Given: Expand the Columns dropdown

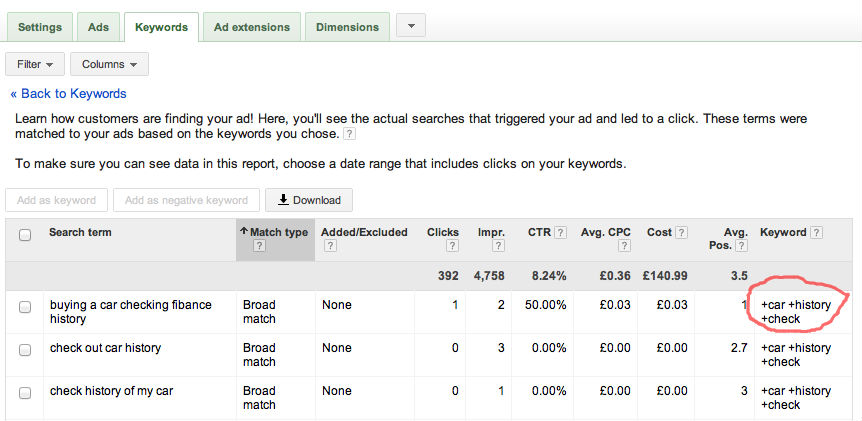Looking at the screenshot, I should click(109, 64).
